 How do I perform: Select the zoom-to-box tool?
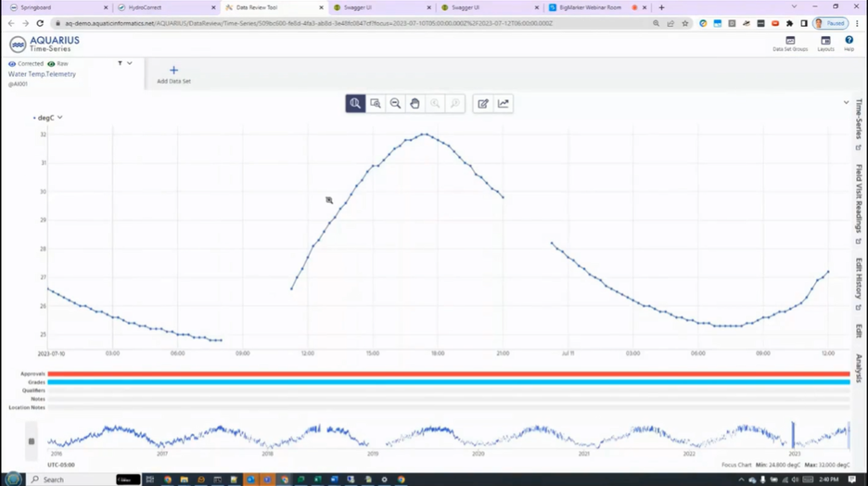[x=376, y=104]
